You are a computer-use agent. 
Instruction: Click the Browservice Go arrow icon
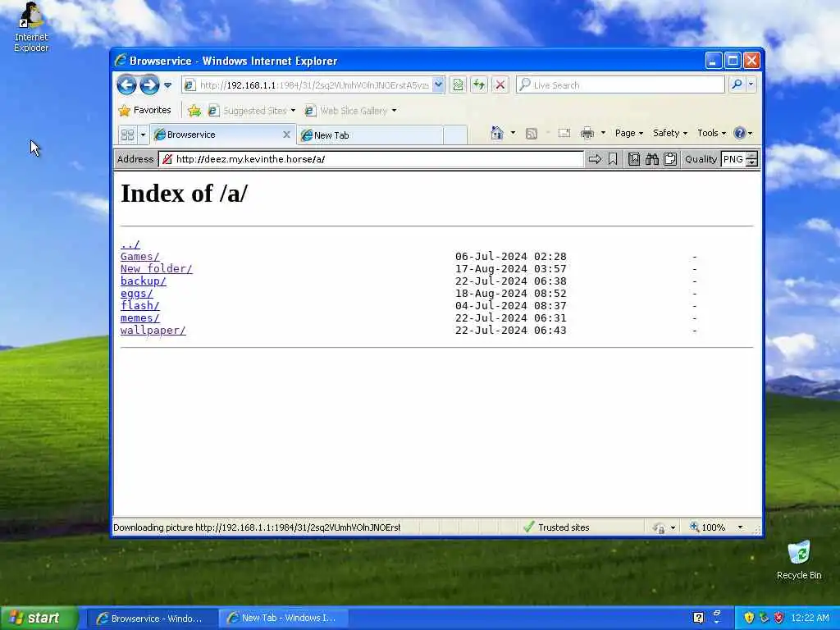point(595,159)
